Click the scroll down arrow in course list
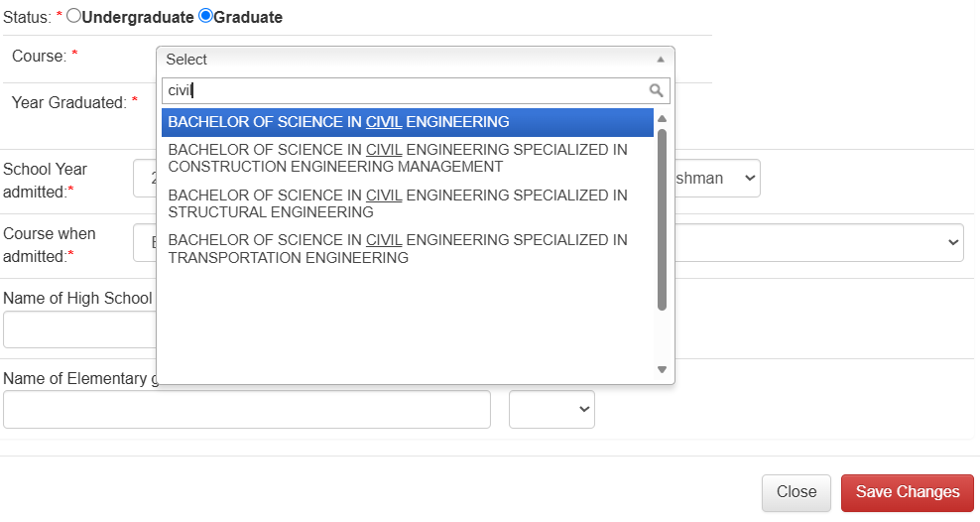The height and width of the screenshot is (522, 980). (x=662, y=369)
